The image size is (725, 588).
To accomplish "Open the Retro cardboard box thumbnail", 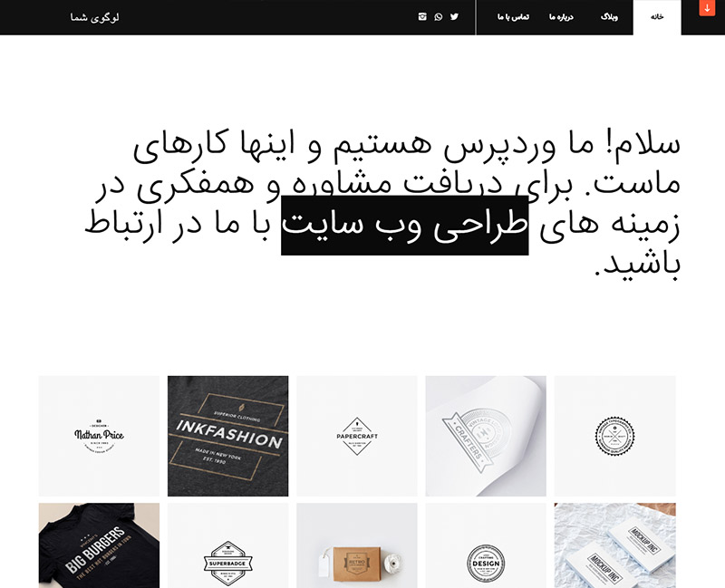I will 357,545.
